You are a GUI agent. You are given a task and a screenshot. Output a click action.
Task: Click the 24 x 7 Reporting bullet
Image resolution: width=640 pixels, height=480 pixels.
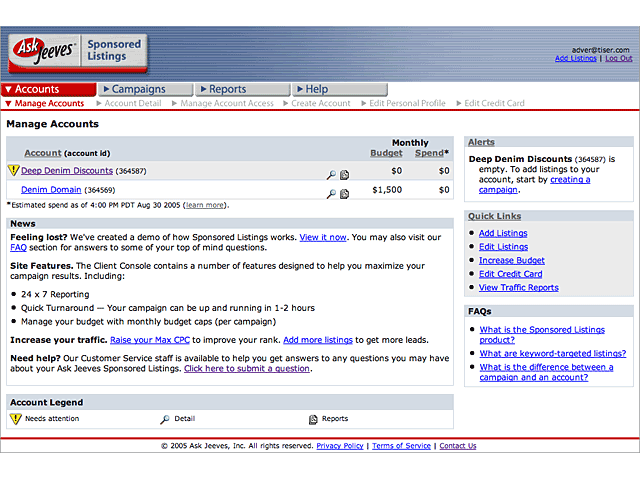[55, 294]
